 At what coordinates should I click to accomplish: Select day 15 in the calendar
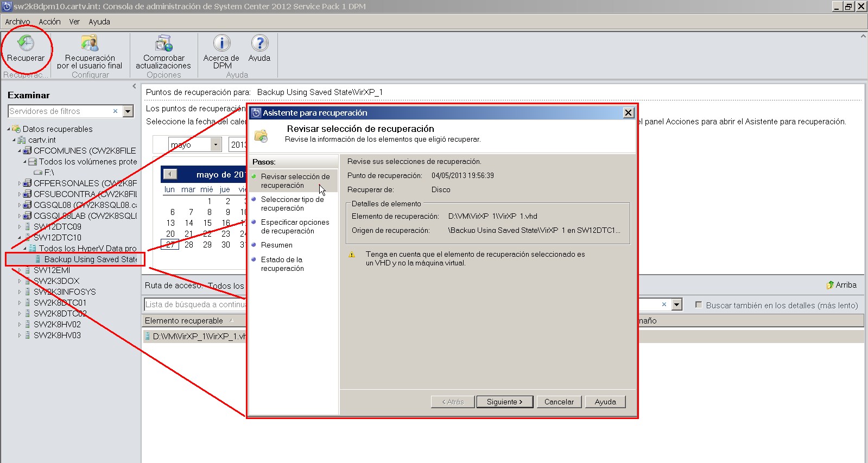(x=207, y=223)
